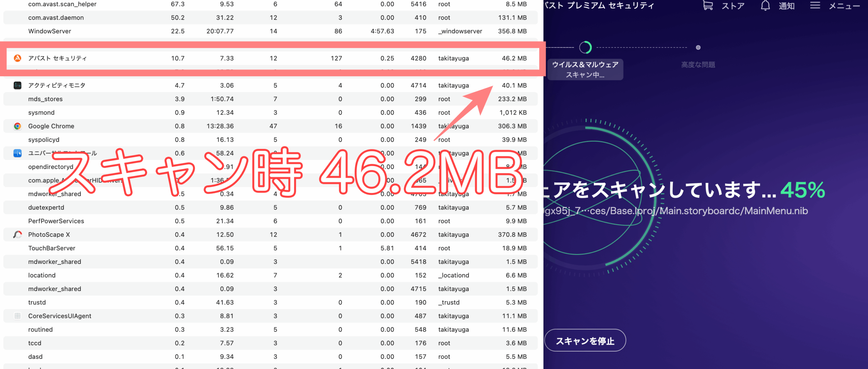Select the CoreServicesUIAgent process row
Viewport: 868px width, 369px height.
pyautogui.click(x=270, y=316)
